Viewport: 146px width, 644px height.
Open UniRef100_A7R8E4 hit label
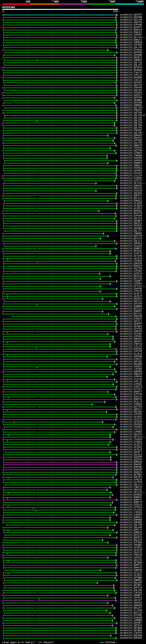coord(131,405)
